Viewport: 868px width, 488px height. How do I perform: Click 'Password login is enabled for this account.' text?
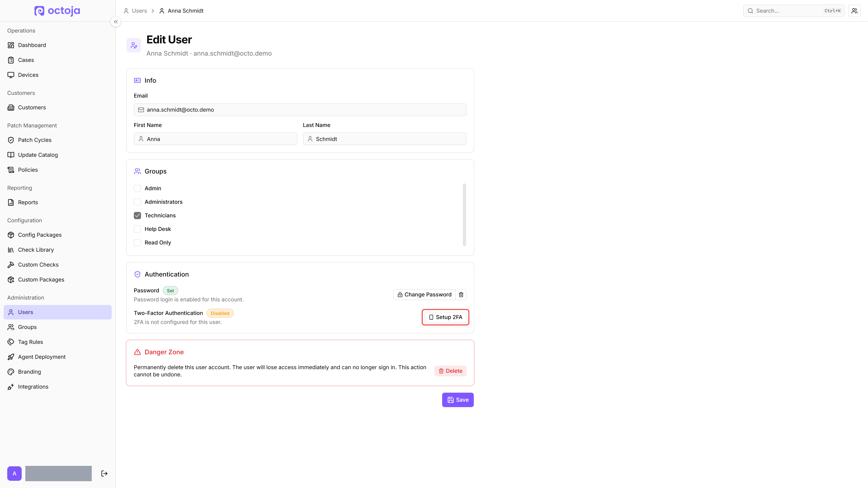[189, 300]
